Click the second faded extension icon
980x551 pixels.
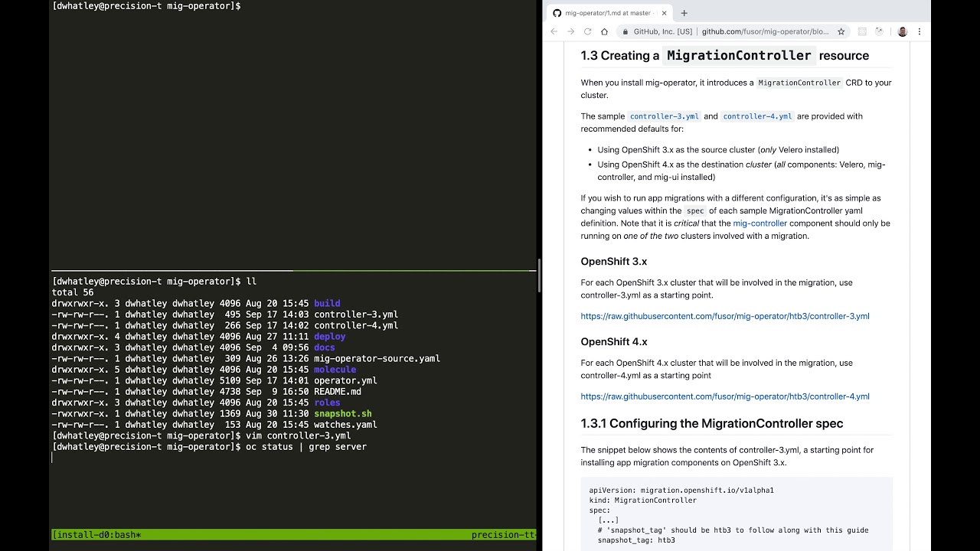pos(879,31)
